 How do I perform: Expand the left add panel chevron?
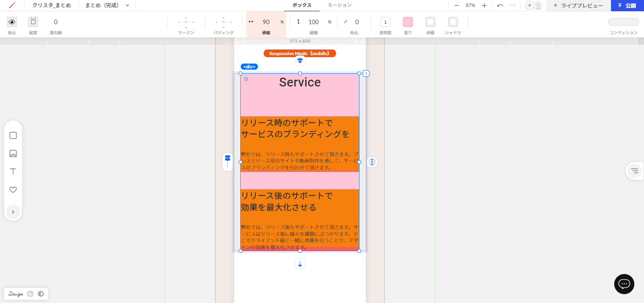[x=13, y=212]
